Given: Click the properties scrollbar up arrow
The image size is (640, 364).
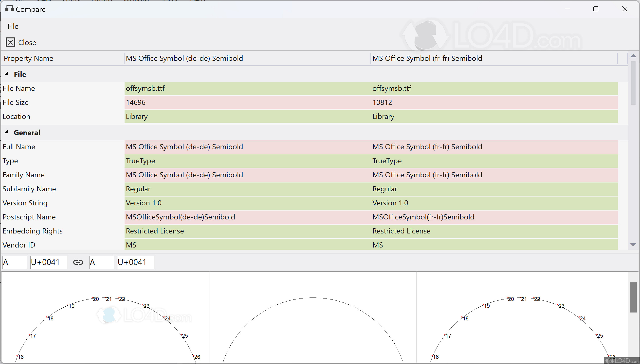Looking at the screenshot, I should pyautogui.click(x=634, y=55).
